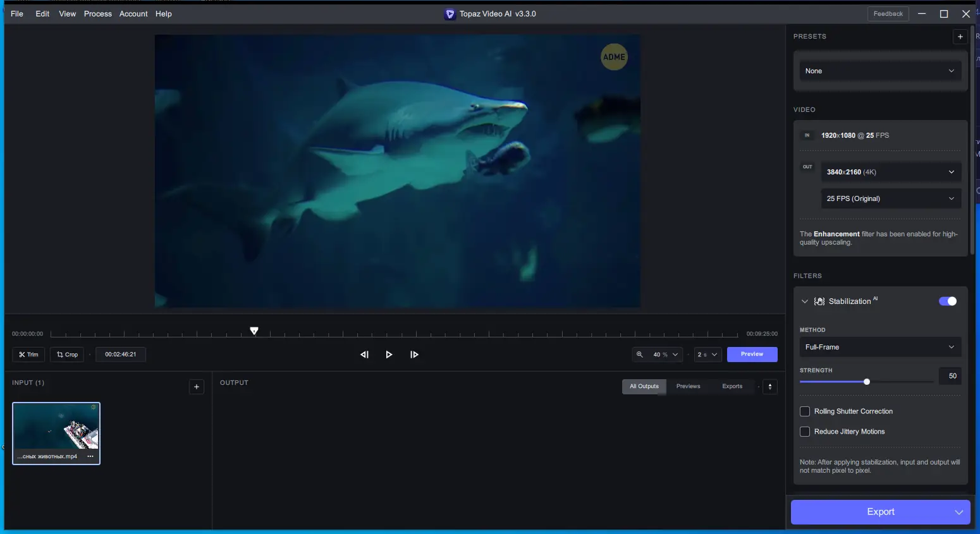The image size is (980, 534).
Task: Open the Presets dropdown showing None
Action: coord(879,71)
